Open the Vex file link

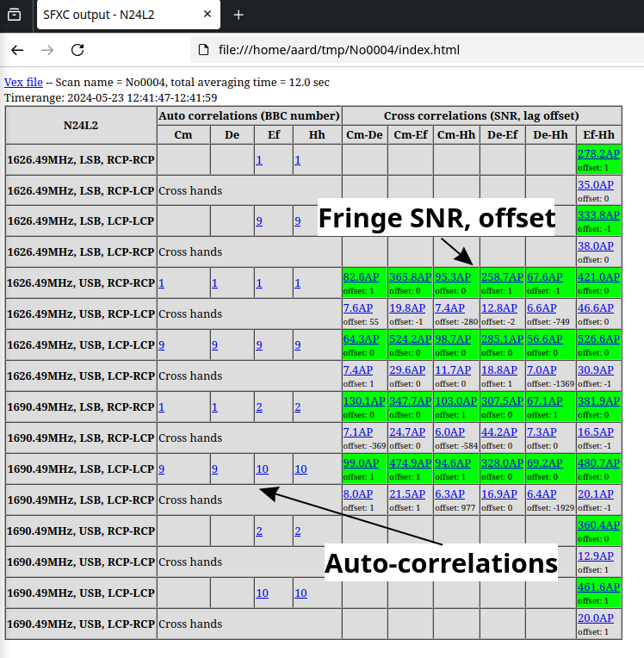point(23,82)
